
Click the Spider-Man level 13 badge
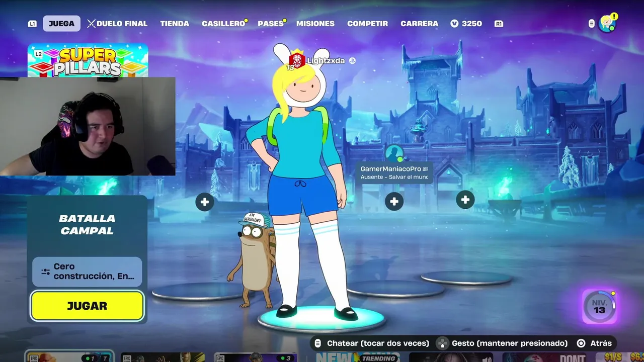[x=297, y=61]
